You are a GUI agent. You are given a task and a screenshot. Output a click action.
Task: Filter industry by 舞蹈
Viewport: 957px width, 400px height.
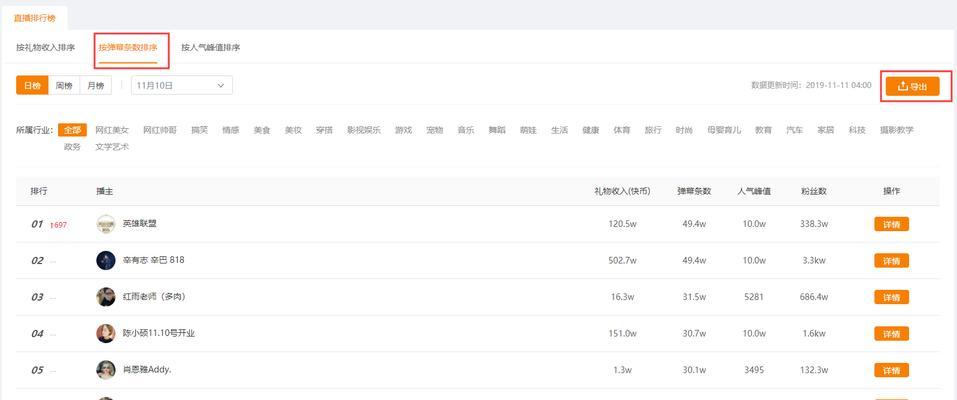coord(497,130)
